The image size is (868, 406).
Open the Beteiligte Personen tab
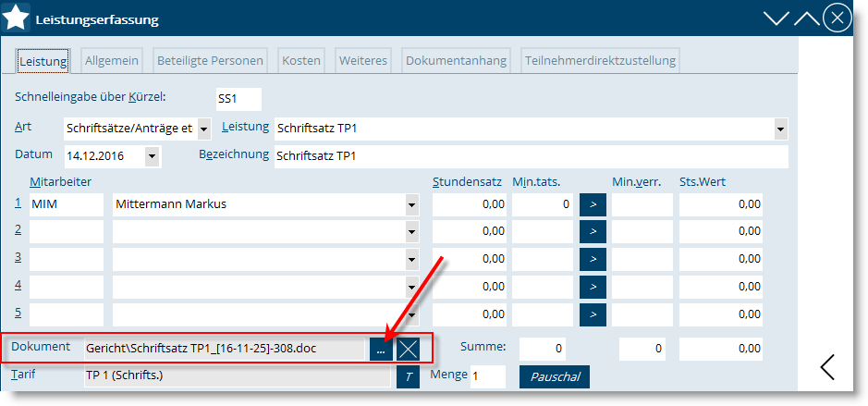point(209,61)
